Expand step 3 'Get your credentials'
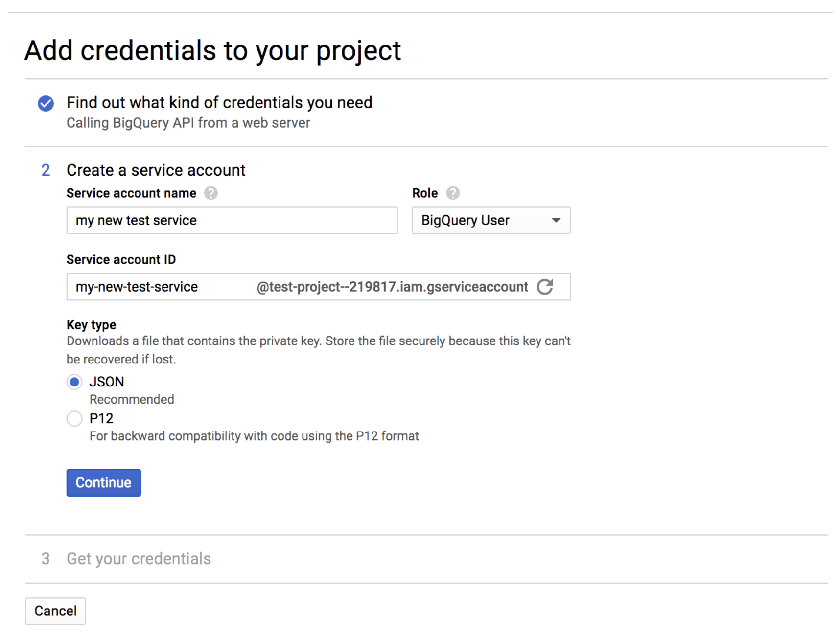This screenshot has height=636, width=840. coord(139,559)
